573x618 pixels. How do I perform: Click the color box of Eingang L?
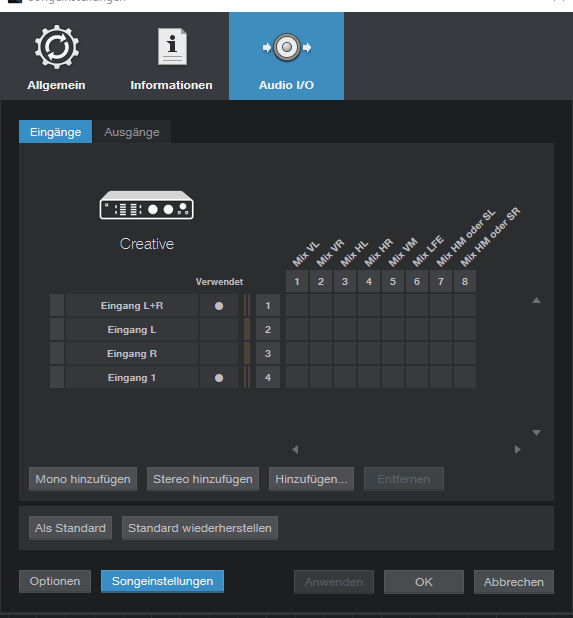pos(57,329)
